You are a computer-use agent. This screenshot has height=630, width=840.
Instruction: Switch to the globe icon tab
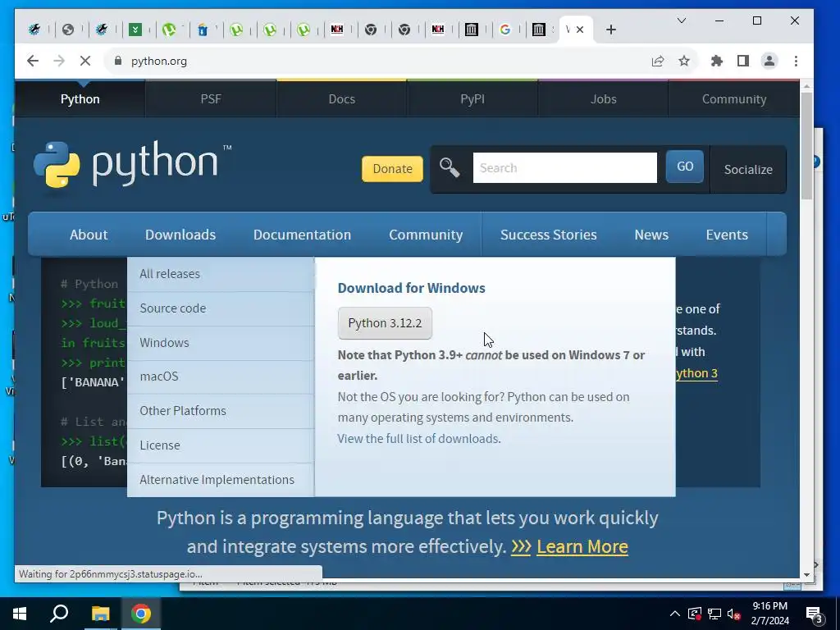click(68, 30)
